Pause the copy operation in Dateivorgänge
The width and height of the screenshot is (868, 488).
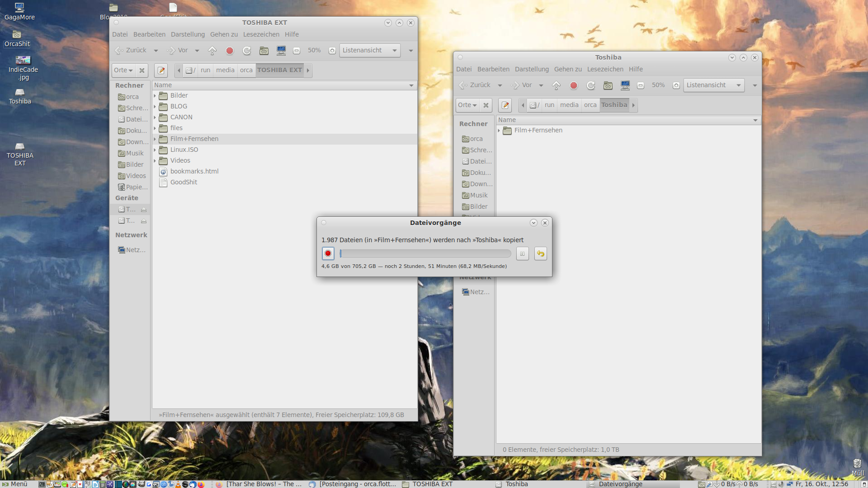[x=523, y=253]
